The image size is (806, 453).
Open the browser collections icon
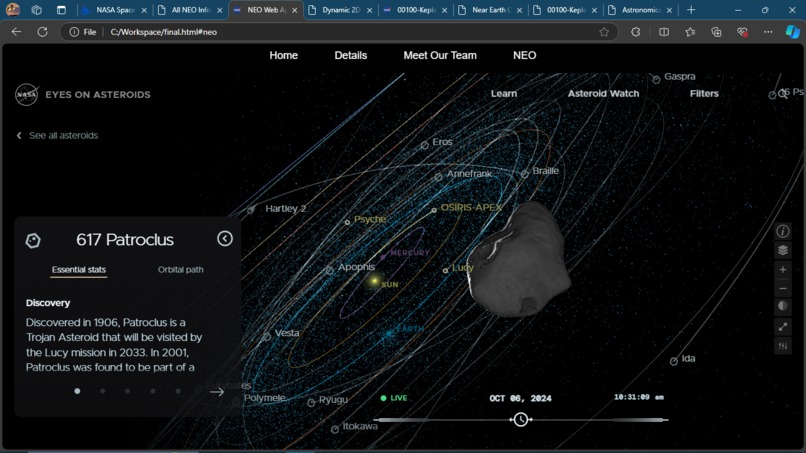pyautogui.click(x=716, y=32)
